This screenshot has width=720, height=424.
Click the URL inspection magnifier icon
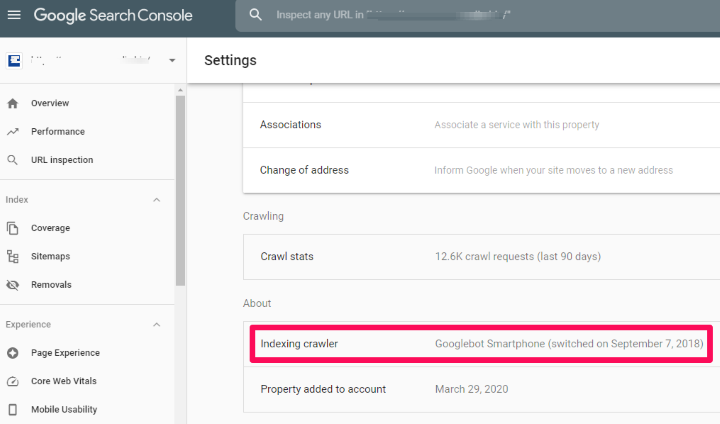pyautogui.click(x=13, y=160)
